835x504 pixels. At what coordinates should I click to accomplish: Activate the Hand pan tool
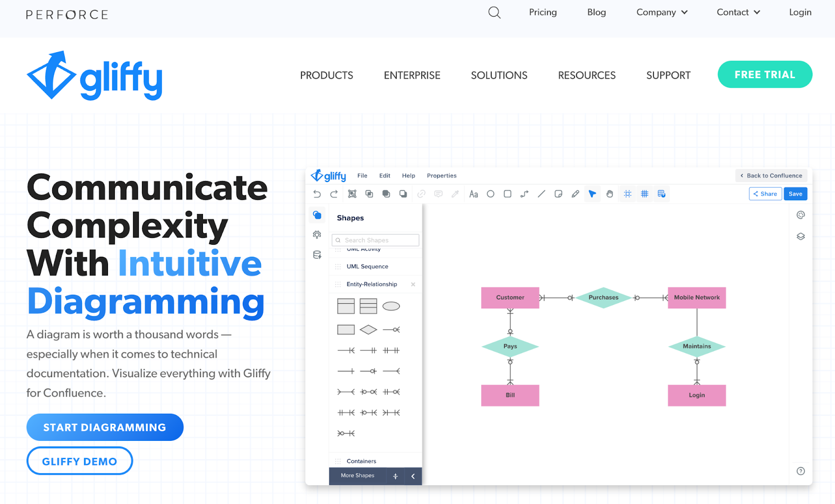pyautogui.click(x=610, y=194)
